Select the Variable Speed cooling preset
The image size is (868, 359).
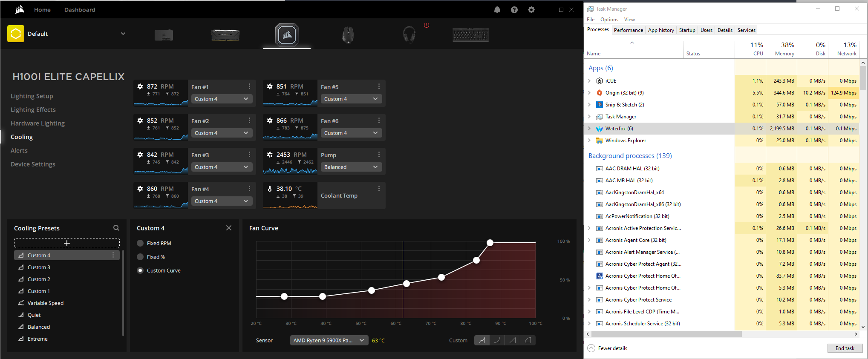click(x=67, y=303)
